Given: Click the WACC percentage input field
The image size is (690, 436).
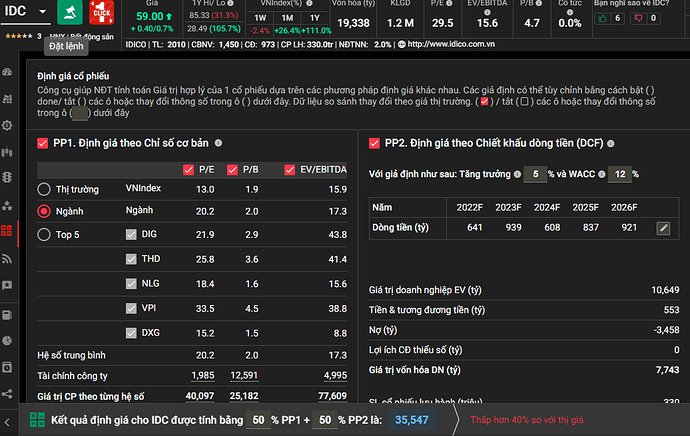Looking at the screenshot, I should [618, 174].
